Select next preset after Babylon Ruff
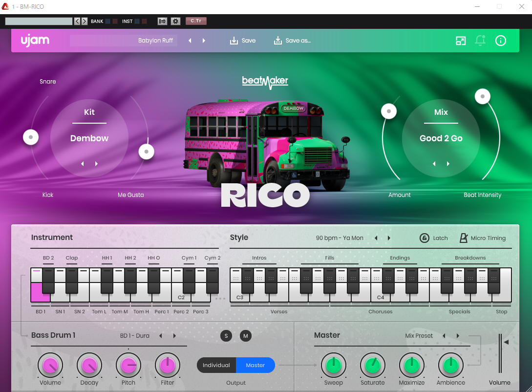 204,41
